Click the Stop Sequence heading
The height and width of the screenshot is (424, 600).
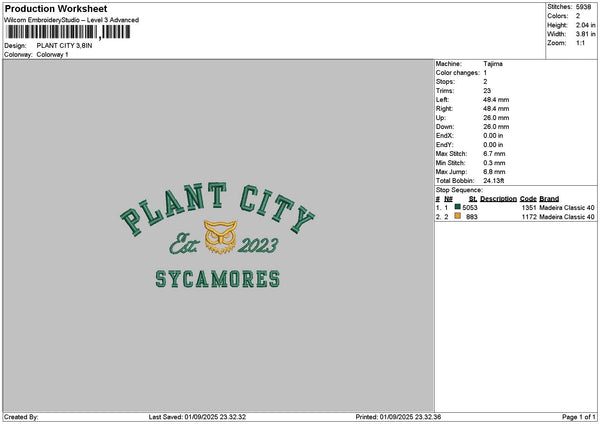[459, 189]
